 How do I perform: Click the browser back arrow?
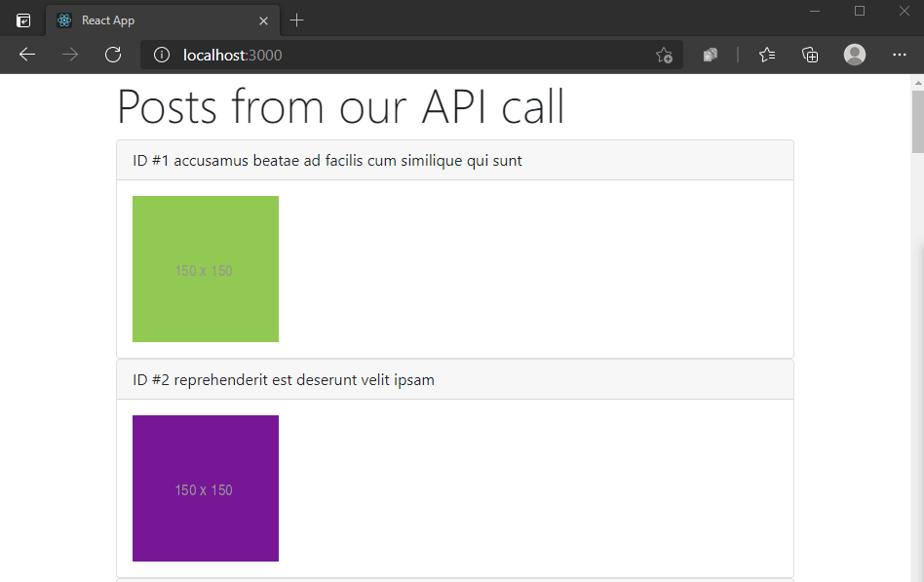[x=27, y=55]
